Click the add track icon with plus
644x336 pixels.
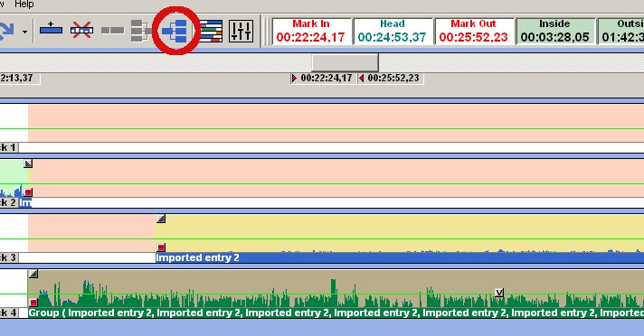point(51,30)
